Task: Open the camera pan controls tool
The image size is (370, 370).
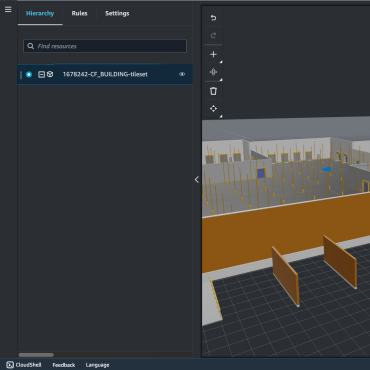Action: [213, 109]
